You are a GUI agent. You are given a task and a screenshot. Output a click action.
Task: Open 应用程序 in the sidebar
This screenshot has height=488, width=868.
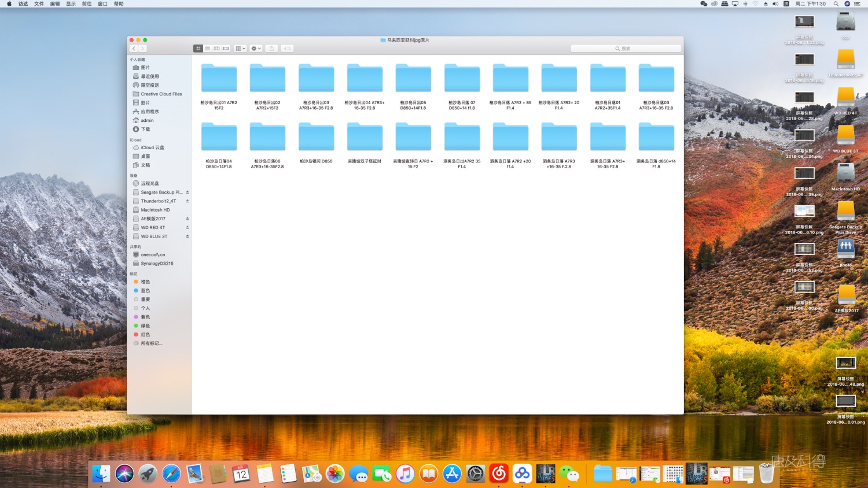point(149,112)
